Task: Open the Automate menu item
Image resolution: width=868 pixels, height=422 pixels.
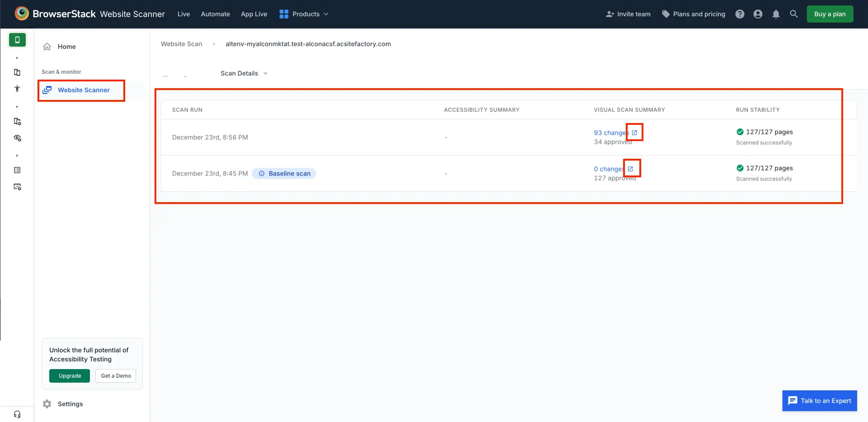Action: click(x=216, y=14)
